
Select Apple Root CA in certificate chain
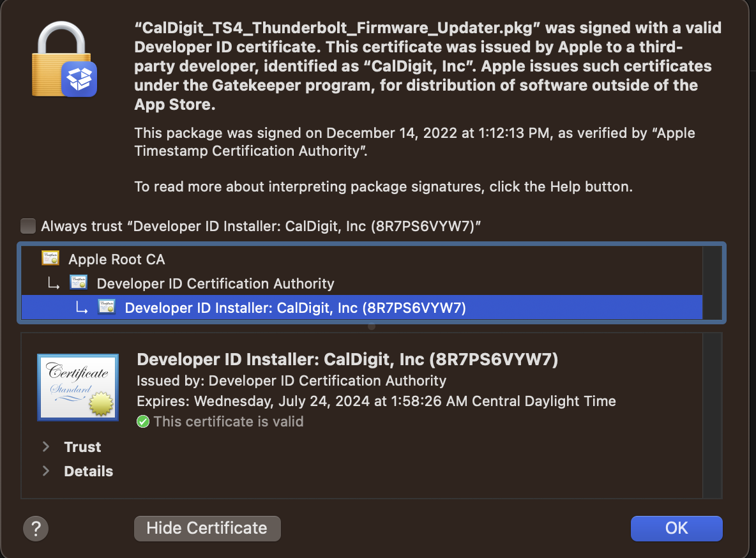click(x=117, y=259)
